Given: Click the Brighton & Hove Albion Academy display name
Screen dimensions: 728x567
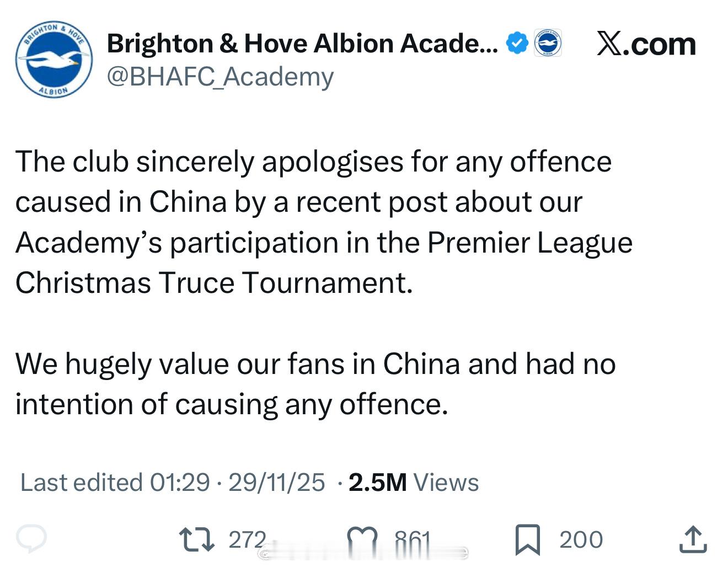Looking at the screenshot, I should coord(302,44).
